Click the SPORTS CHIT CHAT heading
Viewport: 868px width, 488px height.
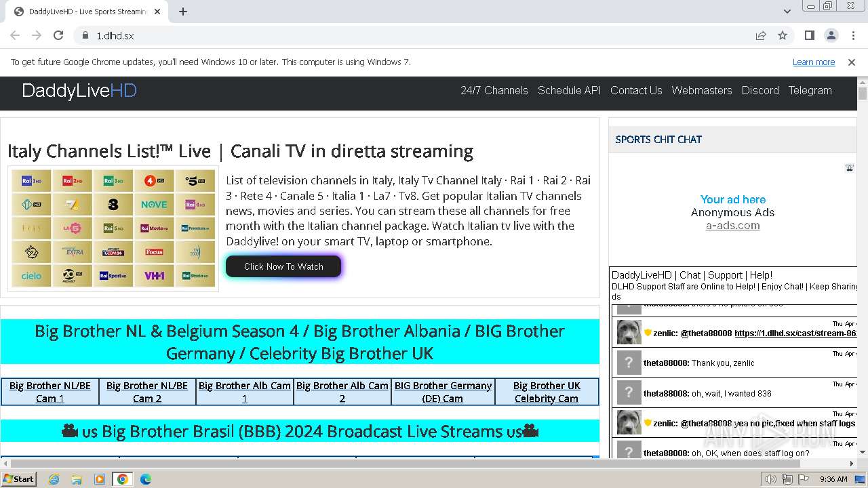click(658, 140)
